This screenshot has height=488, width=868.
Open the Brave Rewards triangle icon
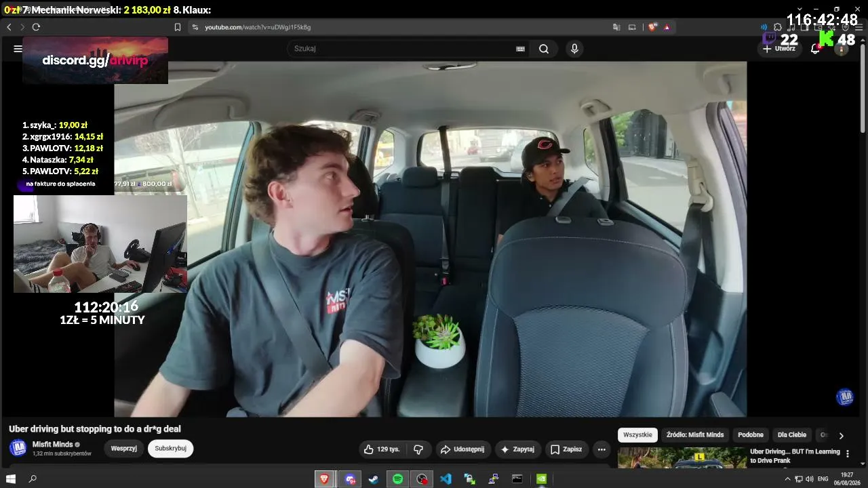click(x=667, y=27)
